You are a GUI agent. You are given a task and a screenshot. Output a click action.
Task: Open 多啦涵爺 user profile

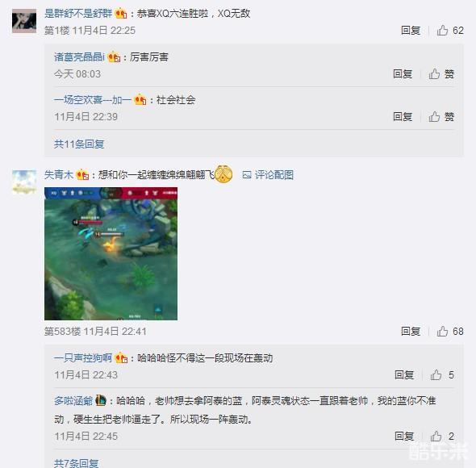point(73,401)
